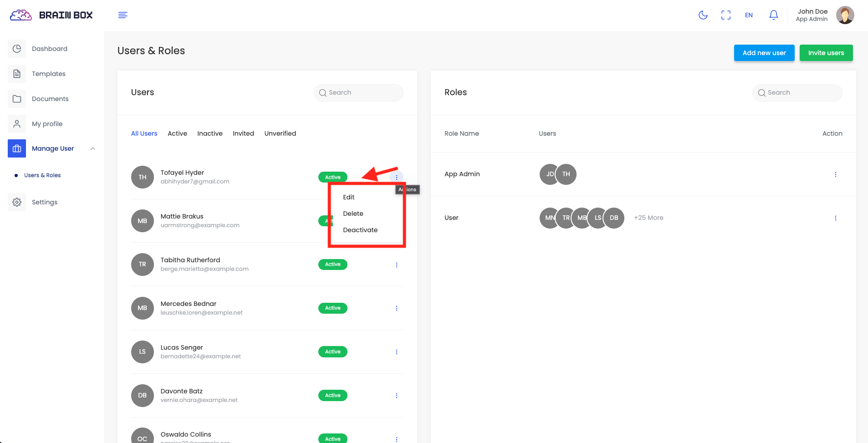This screenshot has width=868, height=443.
Task: Collapse sidebar with hamburger menu icon
Action: click(x=123, y=15)
